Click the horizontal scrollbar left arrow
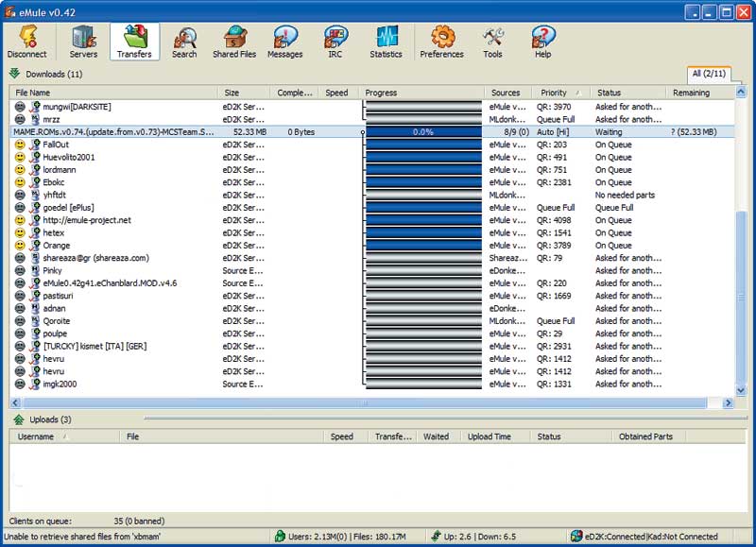 click(x=15, y=402)
